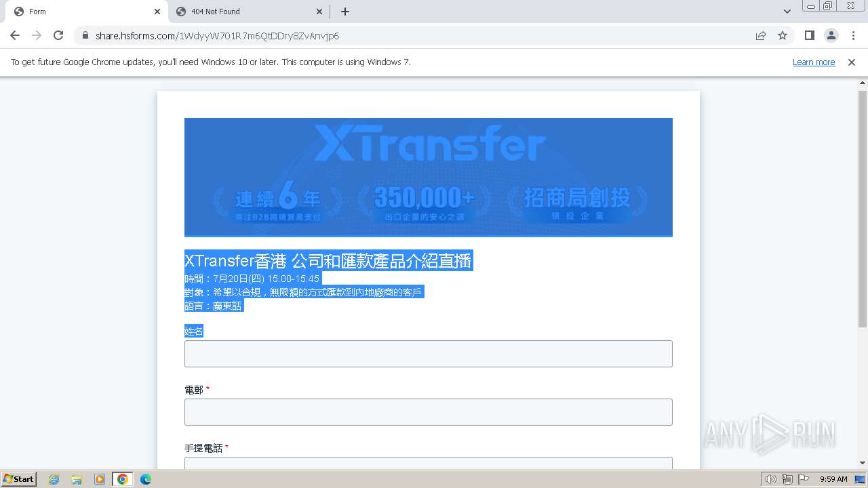Image resolution: width=868 pixels, height=488 pixels.
Task: Close the 404 Not Found tab
Action: [320, 12]
